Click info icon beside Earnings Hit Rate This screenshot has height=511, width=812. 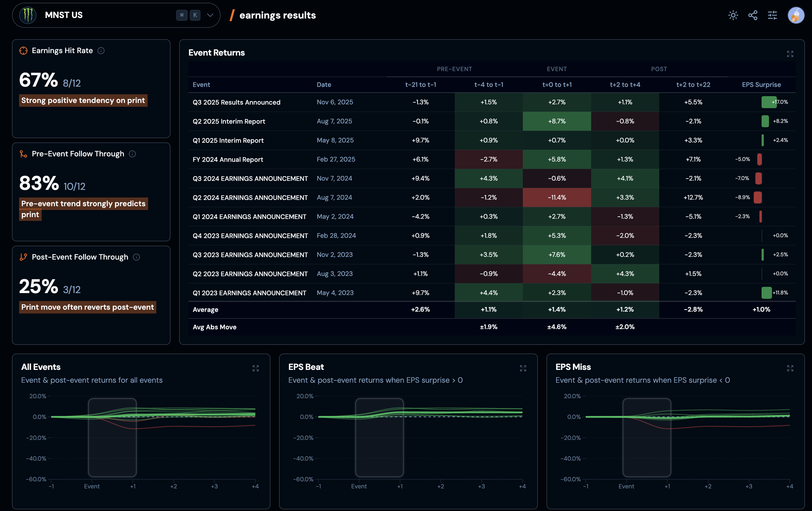coord(101,51)
